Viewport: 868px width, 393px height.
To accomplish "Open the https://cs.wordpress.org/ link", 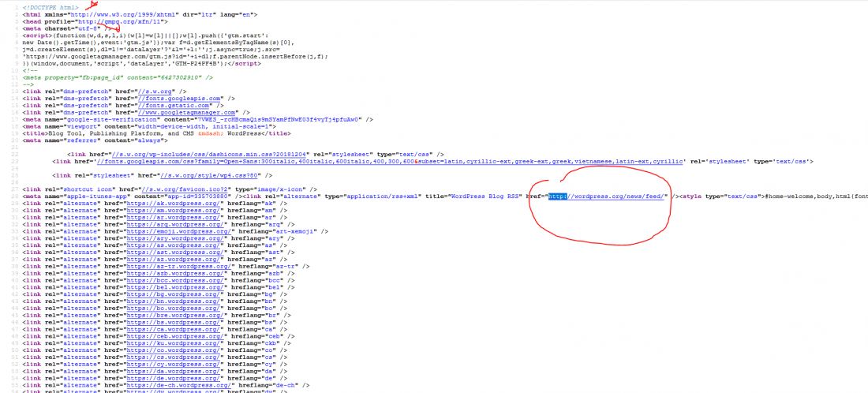I will [x=174, y=358].
